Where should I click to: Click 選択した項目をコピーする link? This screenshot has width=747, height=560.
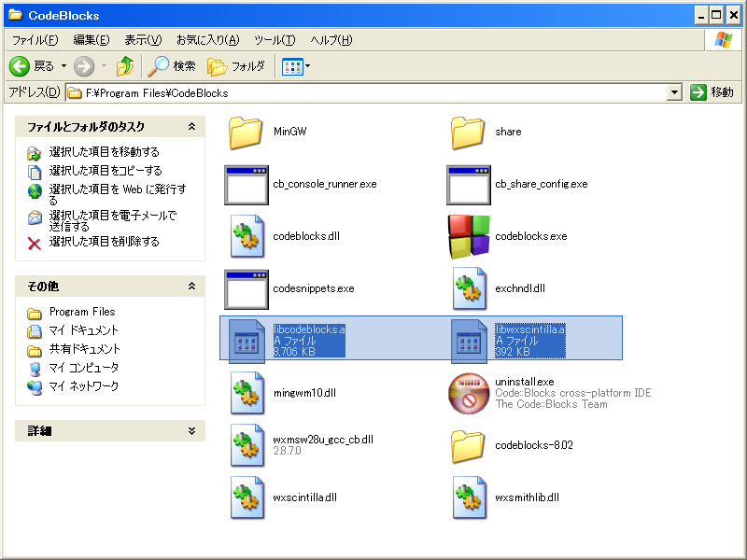point(106,171)
